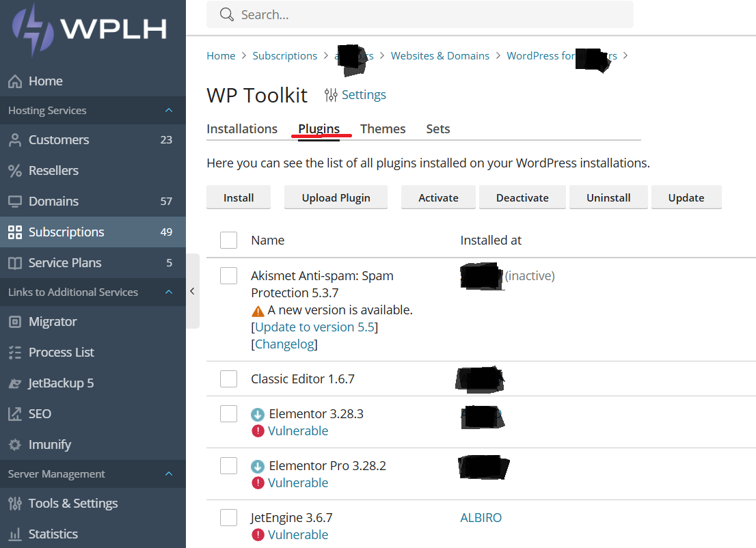Viewport: 756px width, 548px height.
Task: Check the Akismet Anti-spam plugin checkbox
Action: pos(228,275)
